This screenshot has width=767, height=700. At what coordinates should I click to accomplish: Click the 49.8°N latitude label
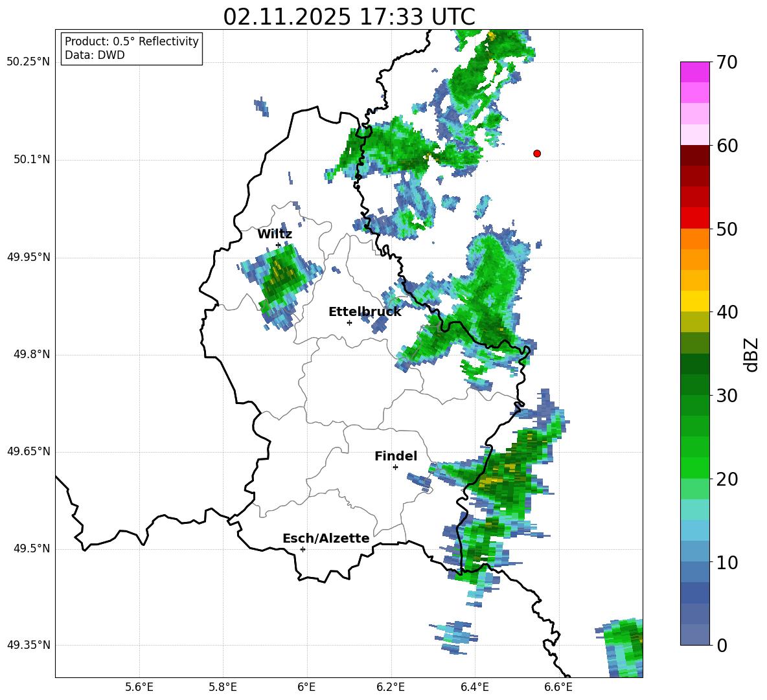pos(32,354)
